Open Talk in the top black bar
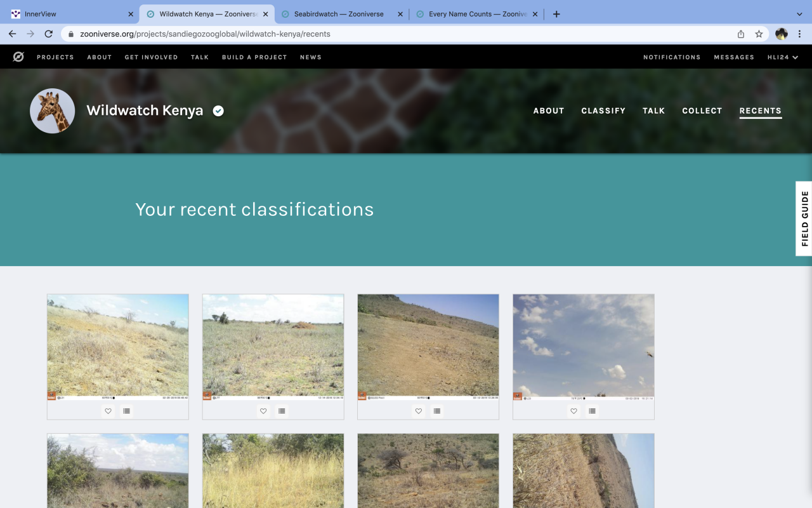 200,57
